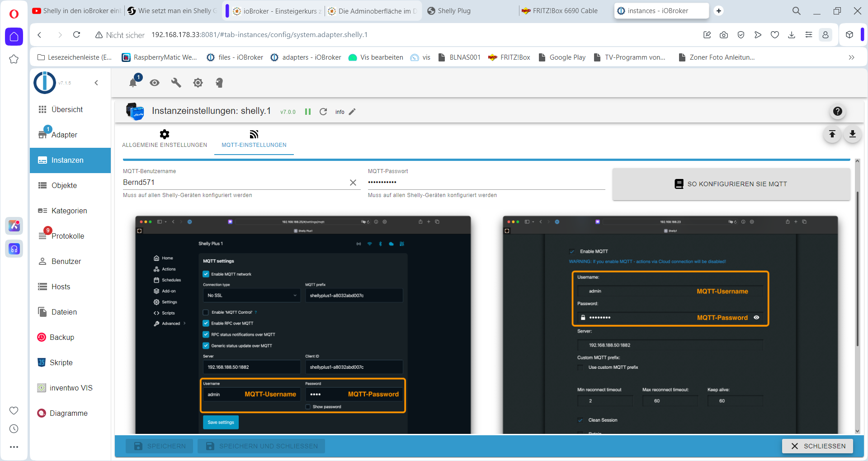Switch to ioBroker - Einsteigerkurs tab
This screenshot has height=461, width=868.
pos(278,11)
